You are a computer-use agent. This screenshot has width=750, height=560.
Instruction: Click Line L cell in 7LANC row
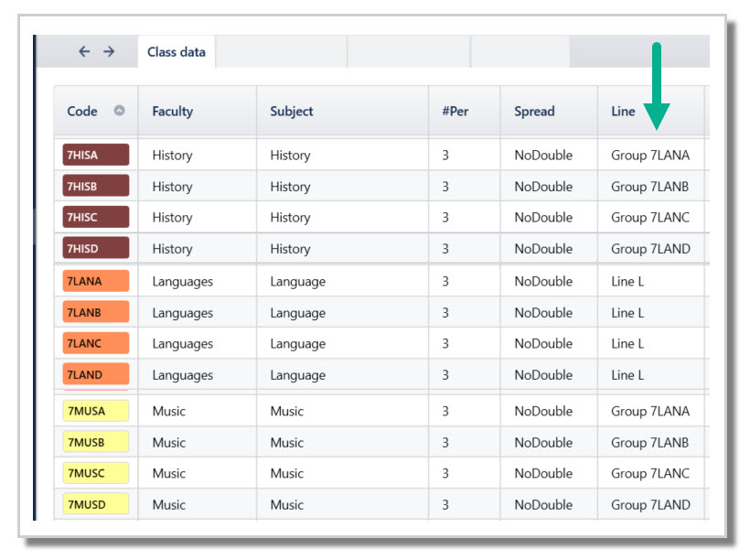click(627, 344)
